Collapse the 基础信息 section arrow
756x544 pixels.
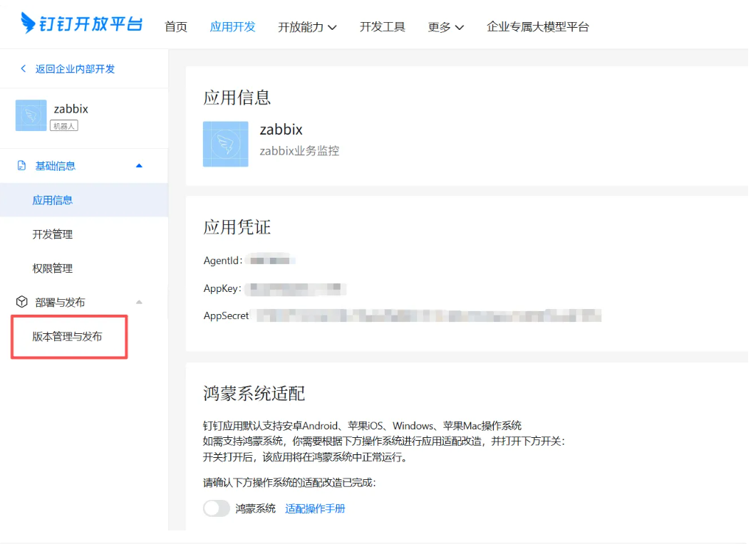pyautogui.click(x=139, y=166)
